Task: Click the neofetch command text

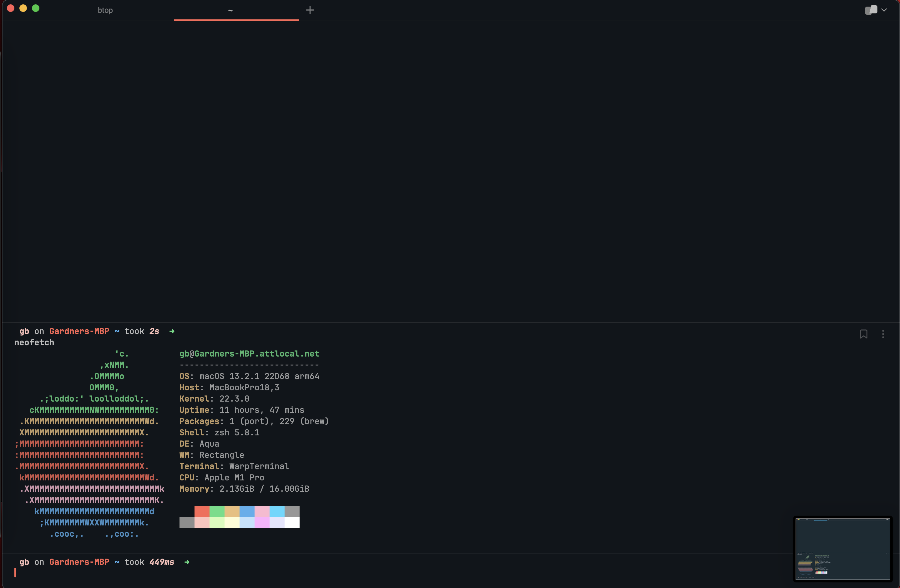Action: 34,342
